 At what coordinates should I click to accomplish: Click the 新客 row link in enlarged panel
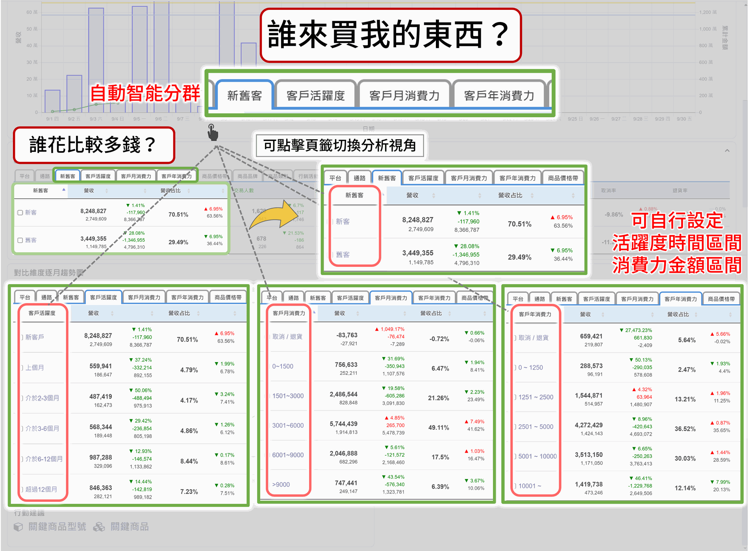pyautogui.click(x=343, y=222)
